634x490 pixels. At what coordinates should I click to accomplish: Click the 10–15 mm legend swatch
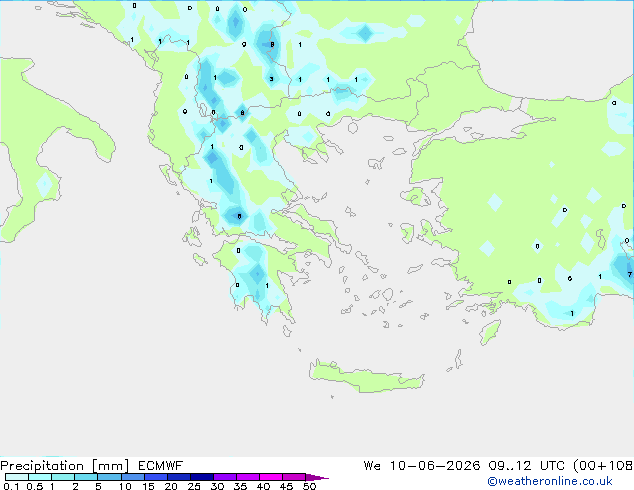(x=132, y=477)
